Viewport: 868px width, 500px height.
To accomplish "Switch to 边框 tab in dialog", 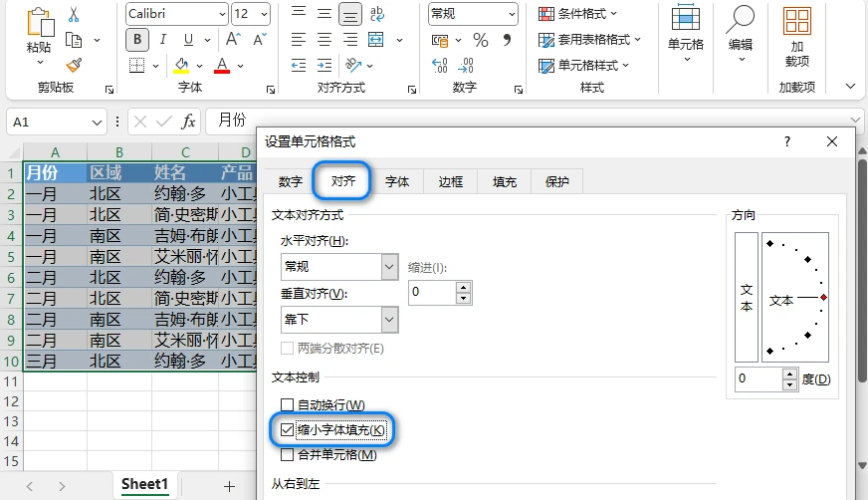I will (x=451, y=181).
